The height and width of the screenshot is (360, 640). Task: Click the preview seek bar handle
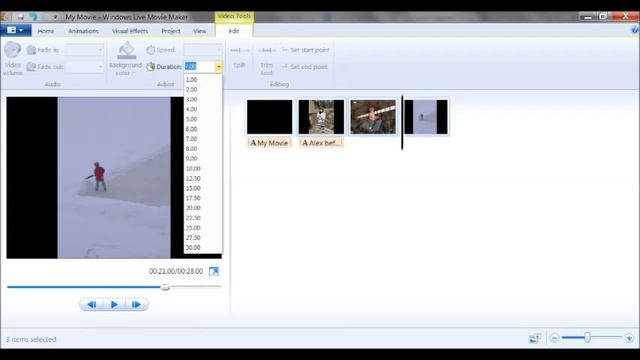pos(165,287)
